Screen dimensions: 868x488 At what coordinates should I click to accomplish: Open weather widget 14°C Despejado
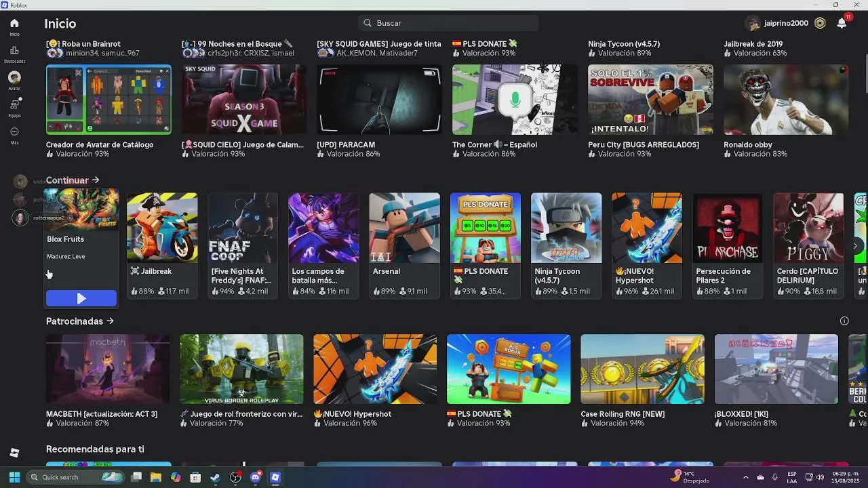point(690,476)
